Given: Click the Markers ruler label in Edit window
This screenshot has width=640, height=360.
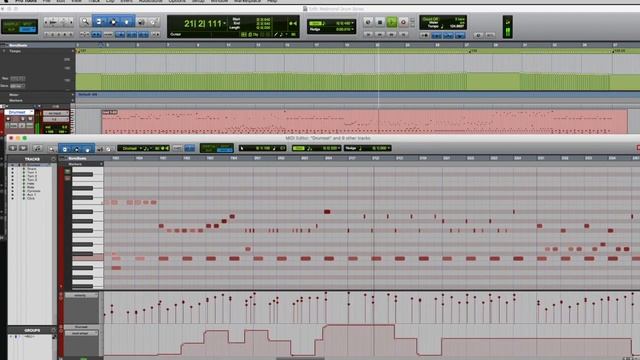Looking at the screenshot, I should pos(16,100).
